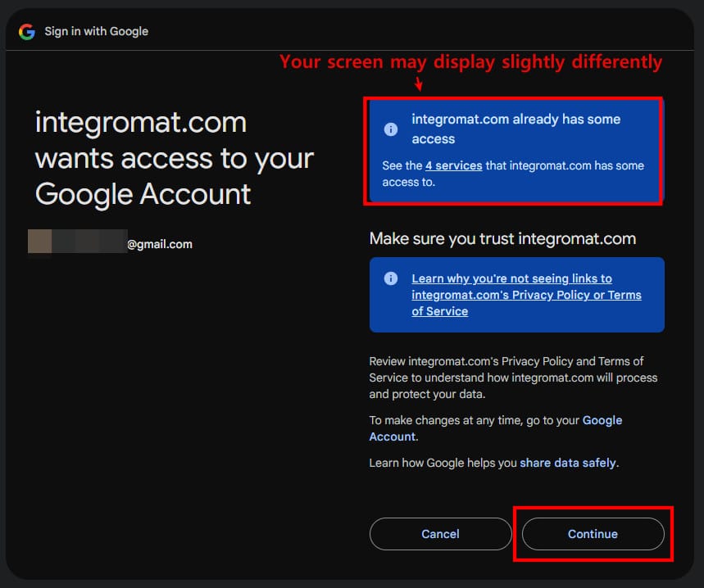Select the @gmail.com email address
Screen dimensions: 704x588
(x=159, y=244)
